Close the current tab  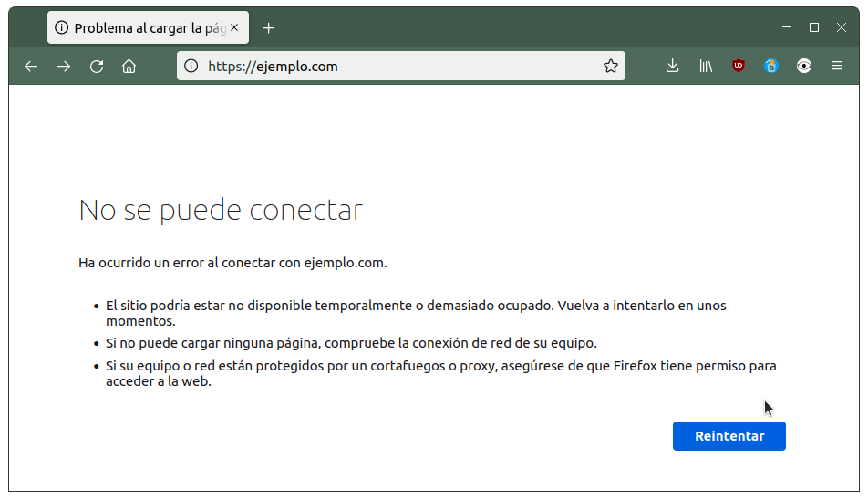pos(234,27)
